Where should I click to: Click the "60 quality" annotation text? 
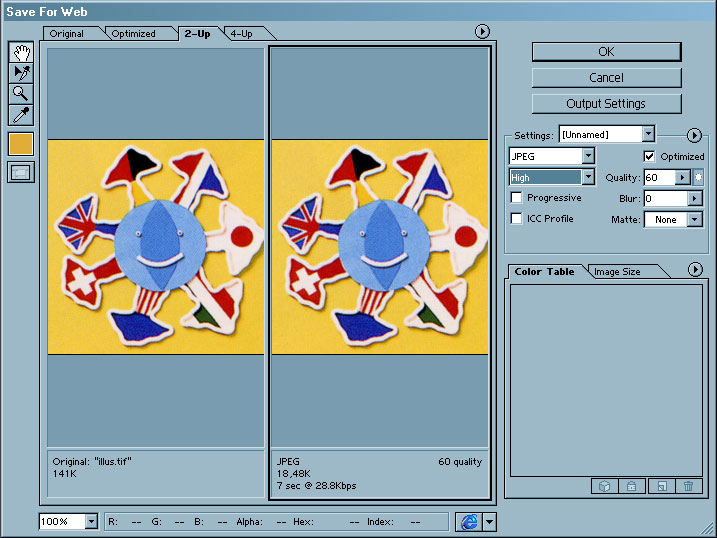(460, 462)
